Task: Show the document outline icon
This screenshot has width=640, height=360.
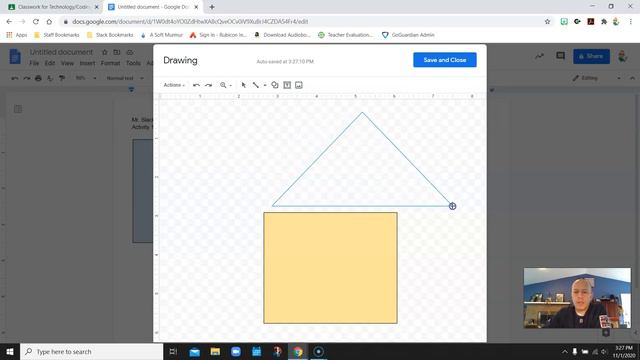Action: [x=18, y=109]
